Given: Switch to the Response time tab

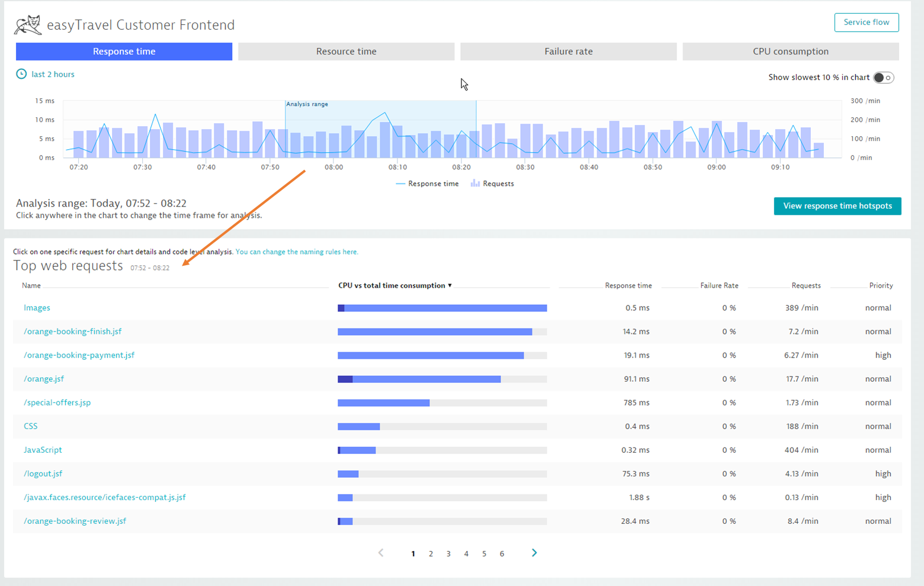Looking at the screenshot, I should 124,51.
